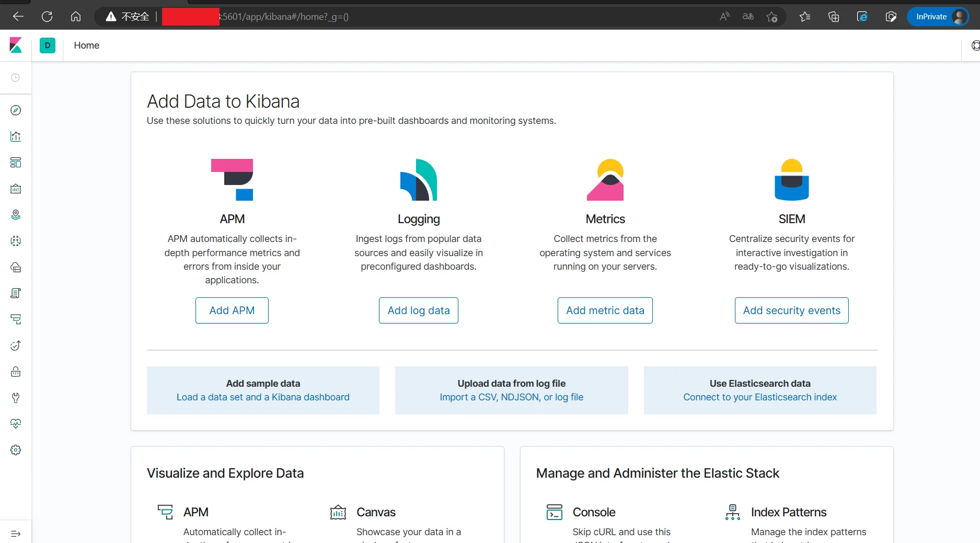This screenshot has width=980, height=543.
Task: Click the Kibana logo in the header
Action: 16,45
